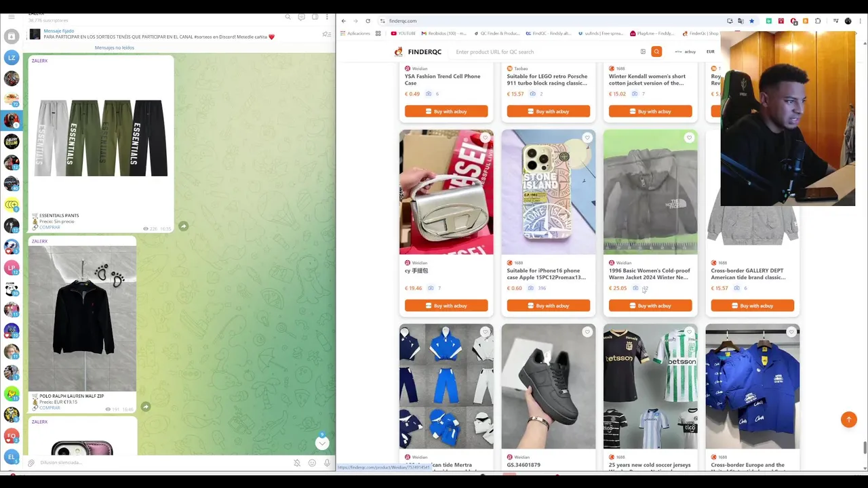Open FindQC bookmark
Image resolution: width=868 pixels, height=488 pixels.
pos(549,33)
